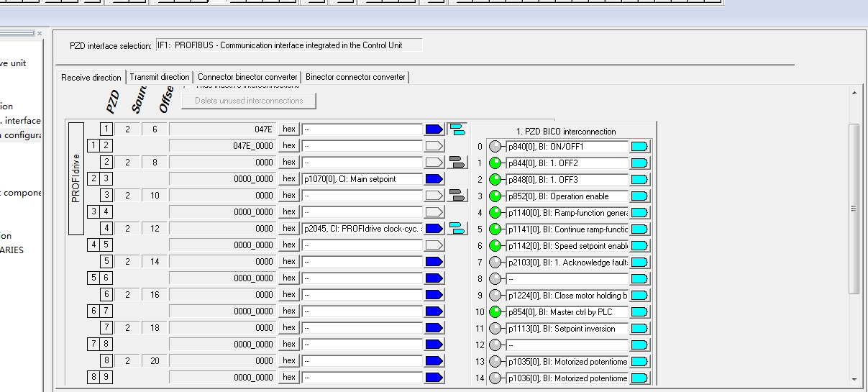Click blue connector arrow beside p2045 PROFIdrive

434,228
